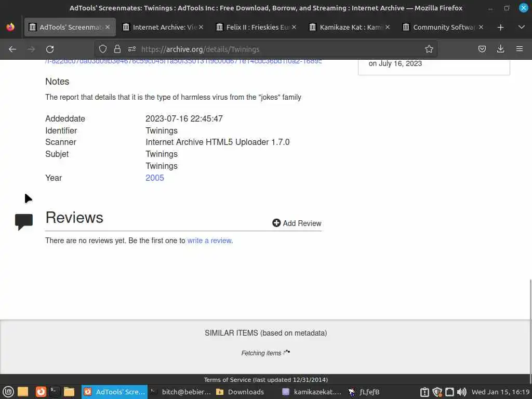Image resolution: width=532 pixels, height=399 pixels.
Task: Bookmark this page with the star icon
Action: click(x=429, y=49)
